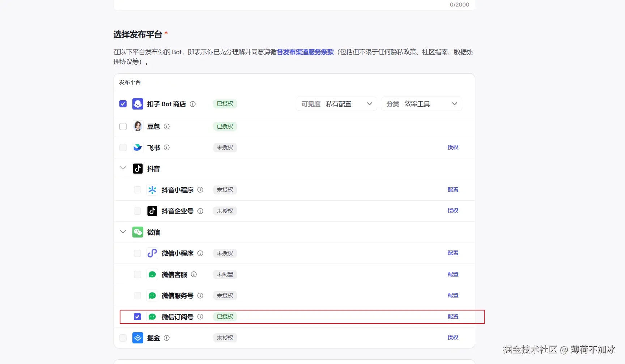Click the 未授权 tag beside 微信服务号
This screenshot has width=625, height=364.
click(225, 296)
